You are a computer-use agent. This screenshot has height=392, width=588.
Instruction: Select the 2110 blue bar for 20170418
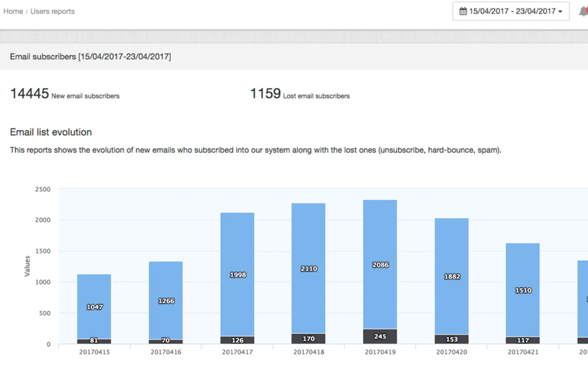click(x=308, y=269)
